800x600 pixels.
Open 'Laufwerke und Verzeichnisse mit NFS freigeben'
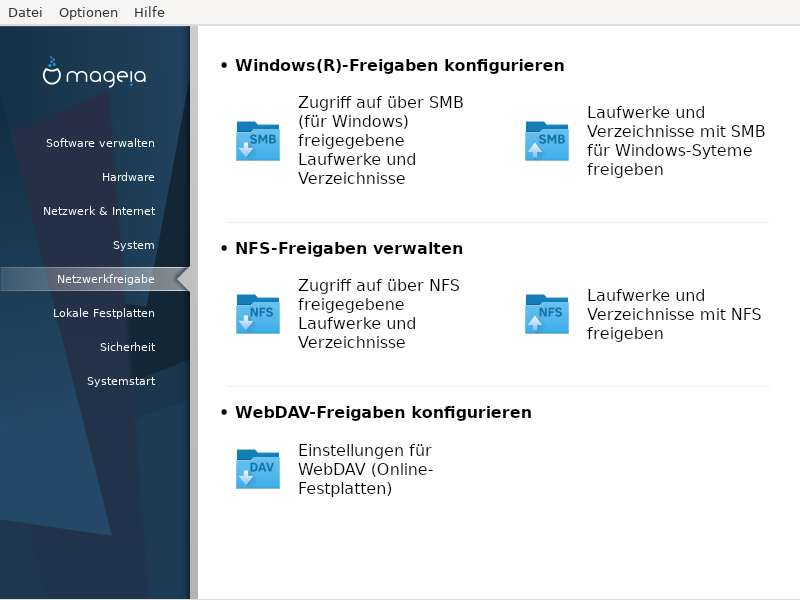(674, 314)
